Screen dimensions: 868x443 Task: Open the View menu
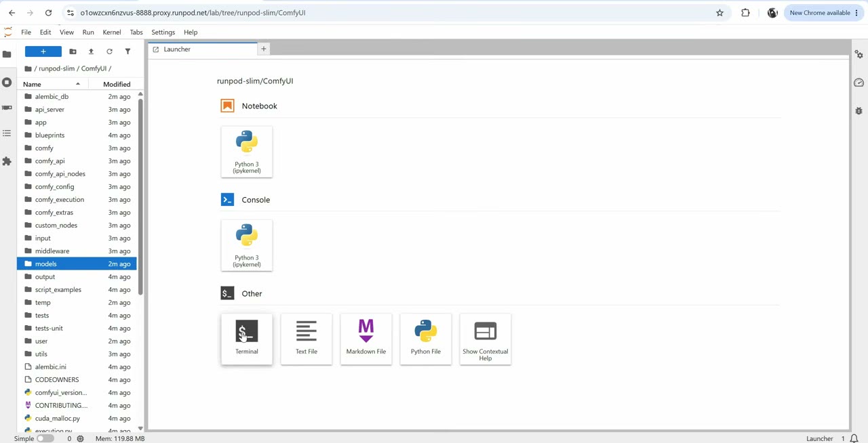coord(66,32)
